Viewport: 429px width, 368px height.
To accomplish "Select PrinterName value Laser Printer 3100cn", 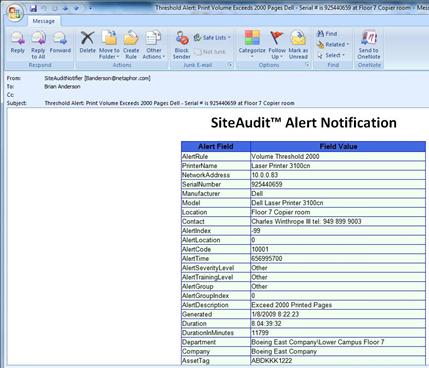I will pyautogui.click(x=281, y=166).
